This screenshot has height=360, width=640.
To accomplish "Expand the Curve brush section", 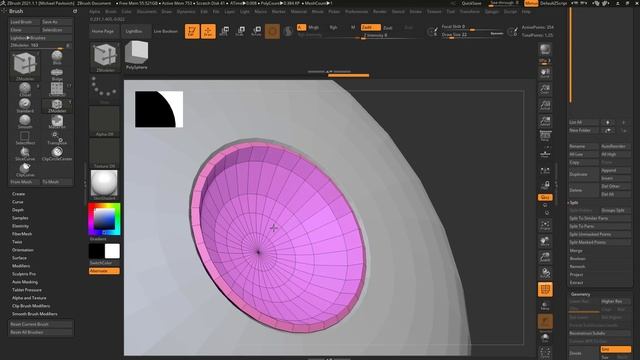I will click(x=18, y=202).
